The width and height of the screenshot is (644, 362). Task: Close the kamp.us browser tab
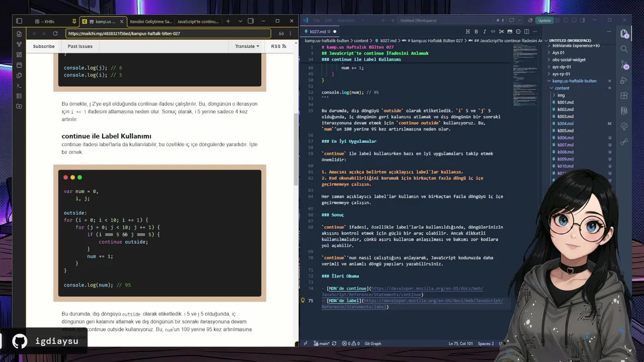pyautogui.click(x=122, y=22)
